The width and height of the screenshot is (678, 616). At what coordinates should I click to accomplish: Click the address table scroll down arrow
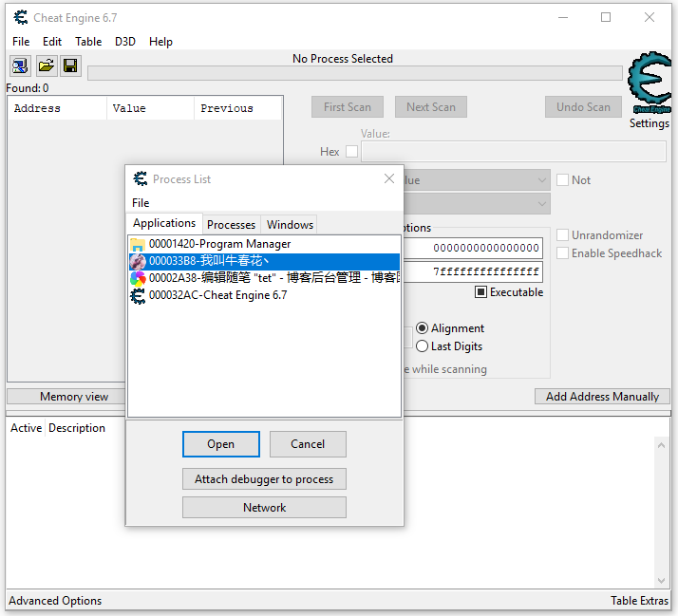coord(661,580)
